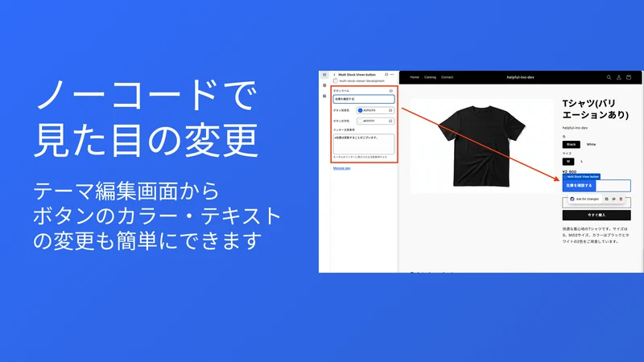
Task: Select size L variant
Action: pos(581,162)
